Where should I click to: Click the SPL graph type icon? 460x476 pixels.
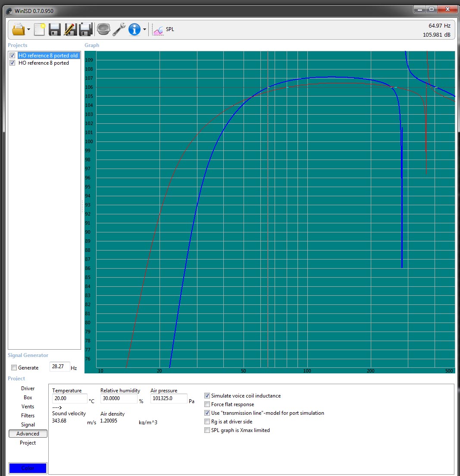point(158,30)
